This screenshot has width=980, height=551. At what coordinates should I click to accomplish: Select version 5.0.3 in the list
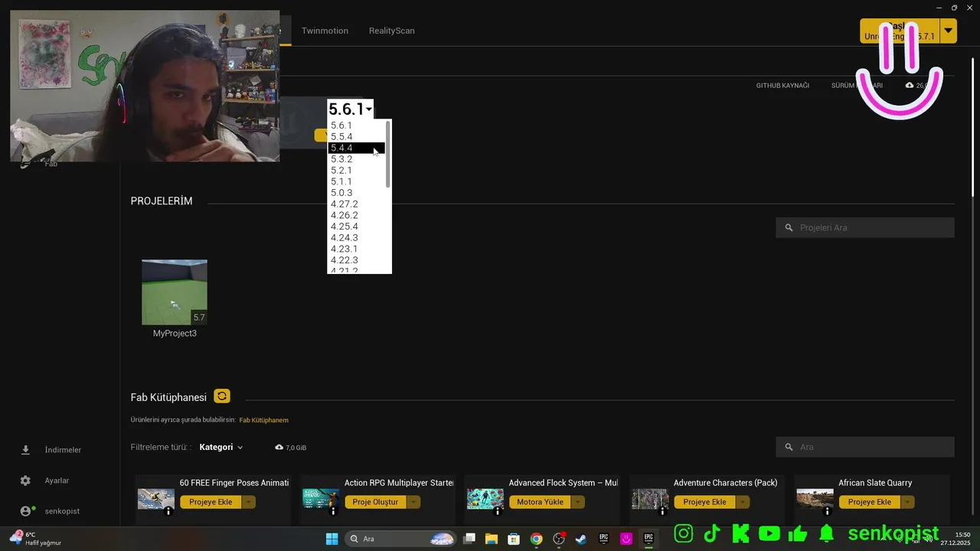pos(357,193)
